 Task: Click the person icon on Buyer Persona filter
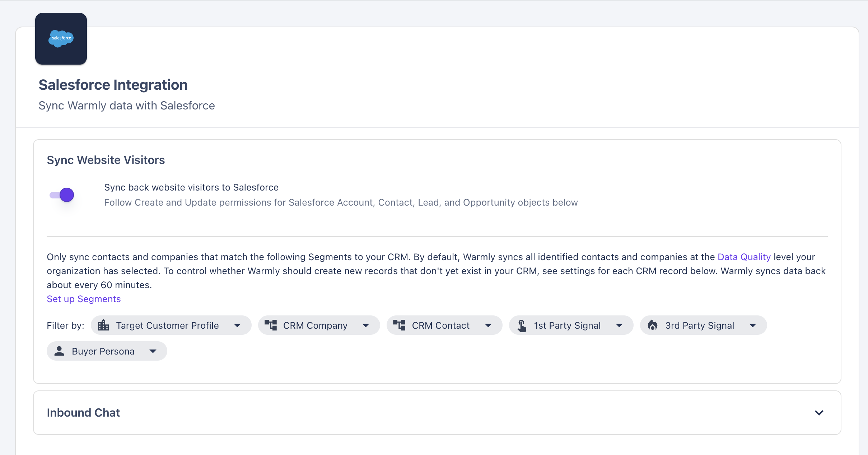coord(59,351)
